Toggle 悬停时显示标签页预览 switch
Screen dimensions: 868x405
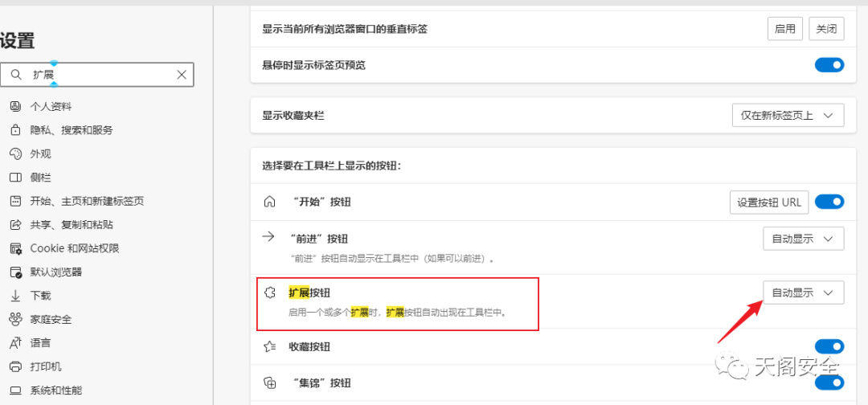(x=829, y=65)
